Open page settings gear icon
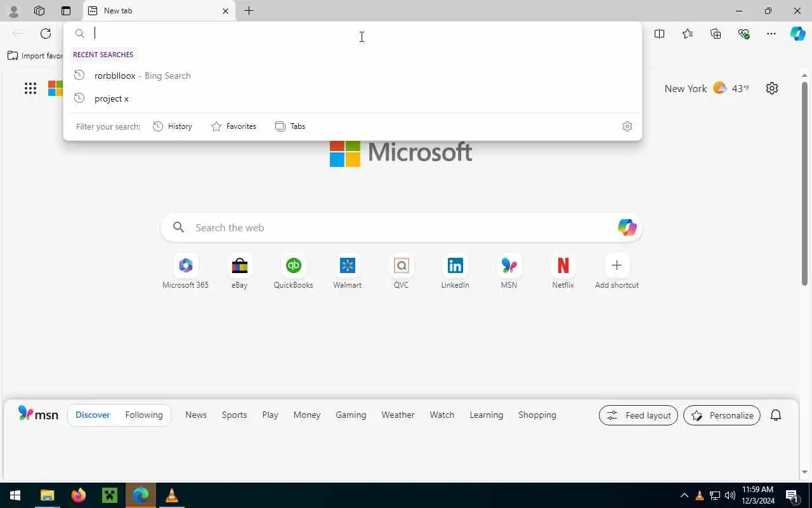 pos(772,88)
